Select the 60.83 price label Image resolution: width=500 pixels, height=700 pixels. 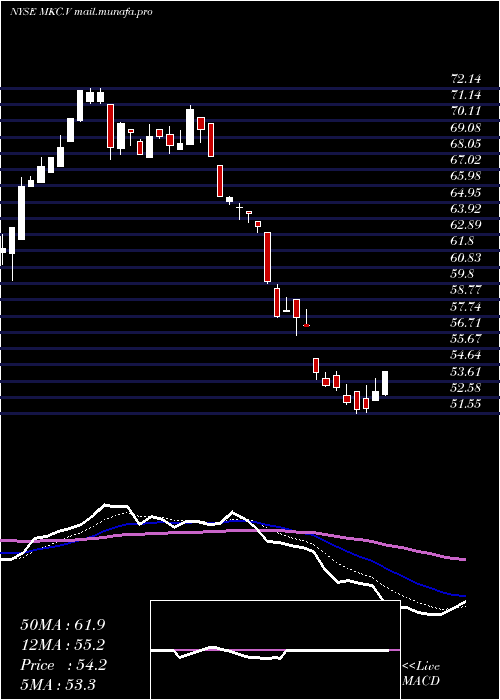[466, 258]
